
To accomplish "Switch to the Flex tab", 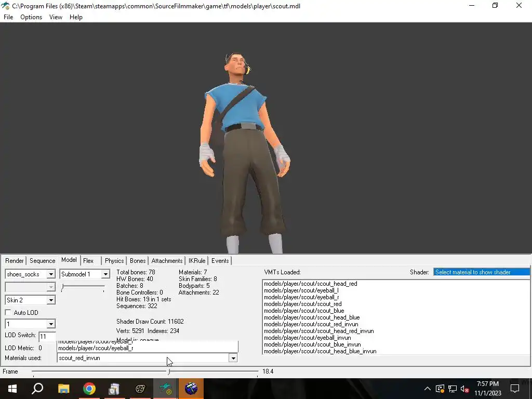I will click(x=88, y=261).
